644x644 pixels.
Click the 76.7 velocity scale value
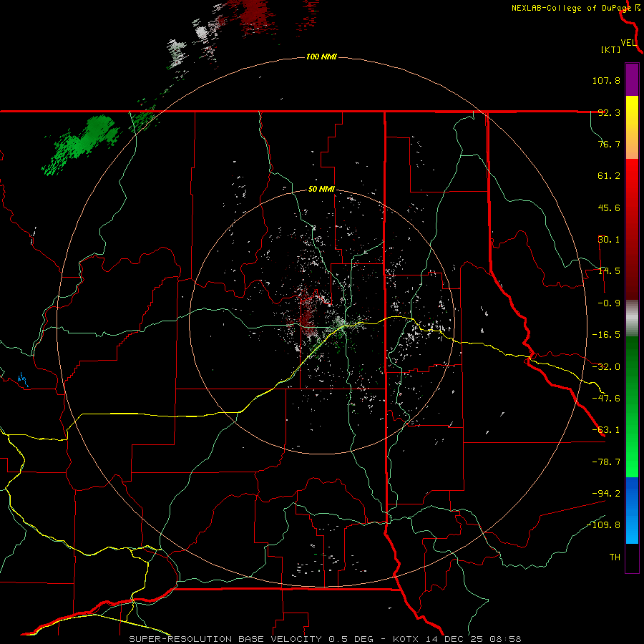coord(609,144)
